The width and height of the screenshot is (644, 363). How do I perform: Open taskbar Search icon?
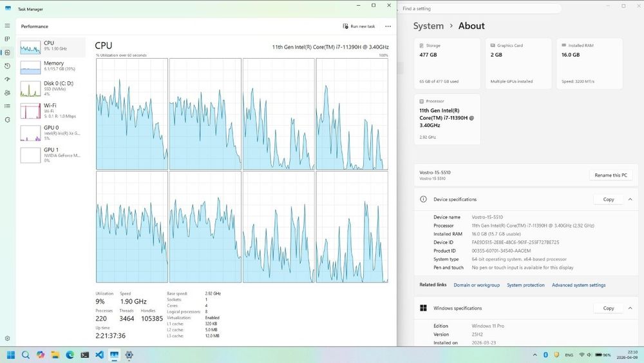coord(26,355)
